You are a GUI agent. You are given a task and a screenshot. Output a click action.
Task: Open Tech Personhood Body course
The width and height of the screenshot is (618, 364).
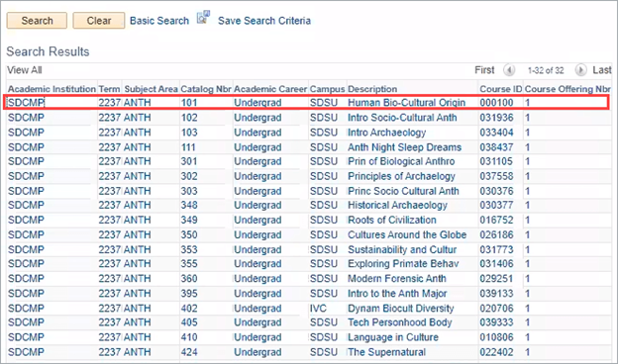[x=400, y=322]
